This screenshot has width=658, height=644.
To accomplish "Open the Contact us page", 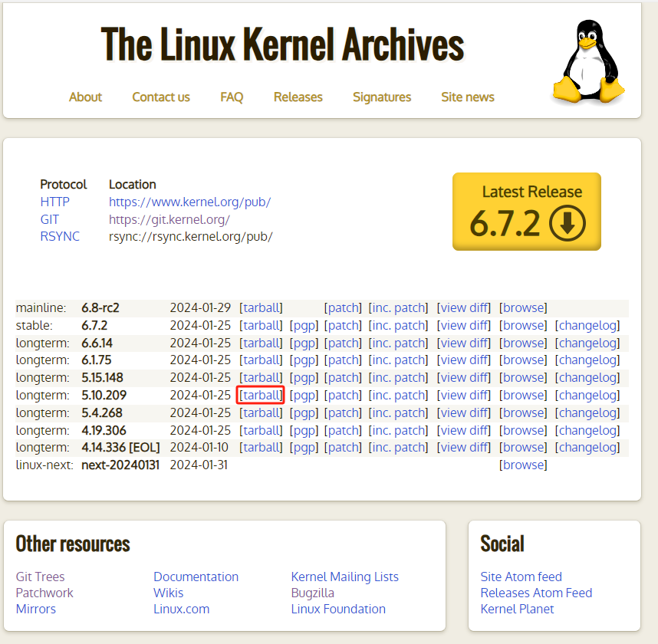I will tap(161, 97).
